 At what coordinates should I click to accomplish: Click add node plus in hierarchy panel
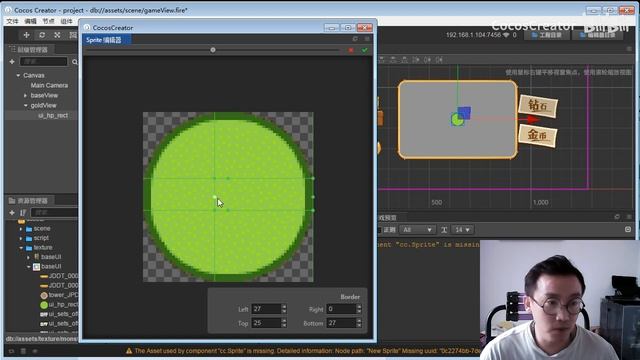[x=12, y=62]
